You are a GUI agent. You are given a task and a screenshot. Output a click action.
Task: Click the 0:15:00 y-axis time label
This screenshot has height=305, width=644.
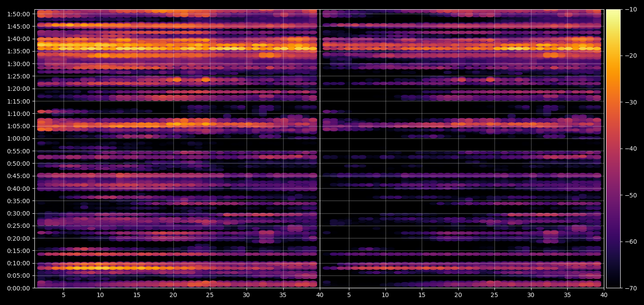pyautogui.click(x=19, y=251)
